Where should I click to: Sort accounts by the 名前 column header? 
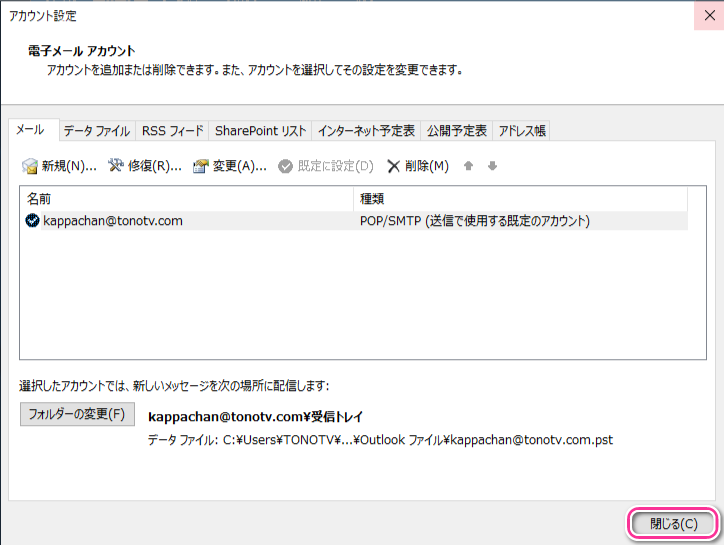187,199
